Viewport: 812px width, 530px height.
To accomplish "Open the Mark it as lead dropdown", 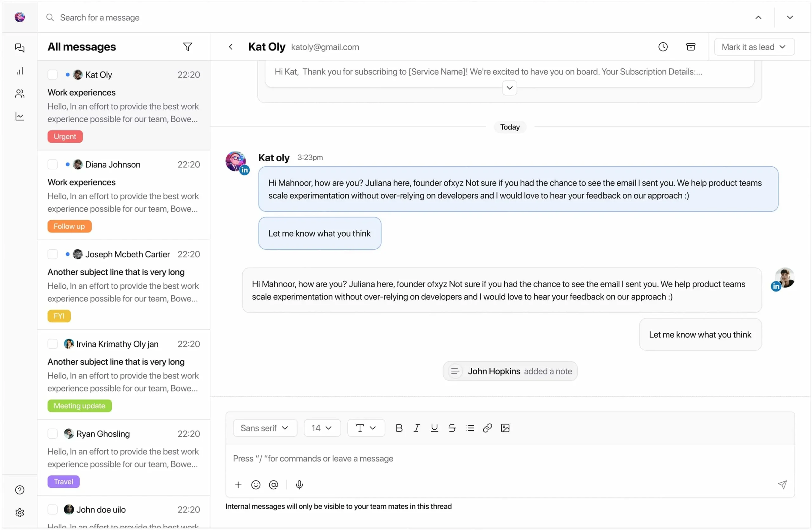I will (754, 47).
